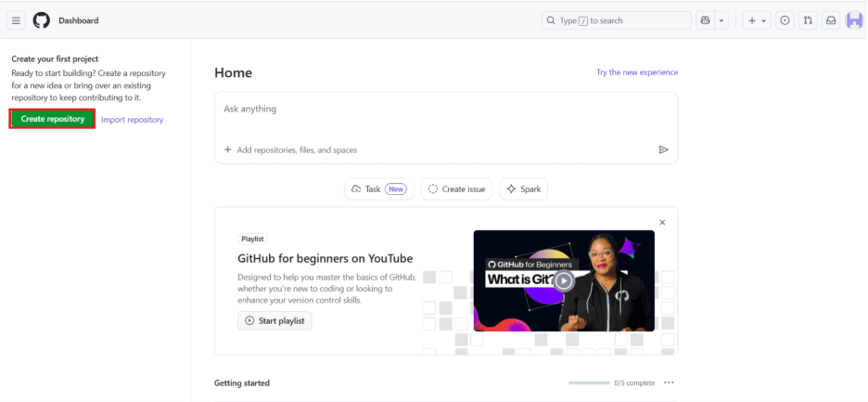This screenshot has width=868, height=402.
Task: Click the GitHub Octocat logo
Action: pos(42,20)
